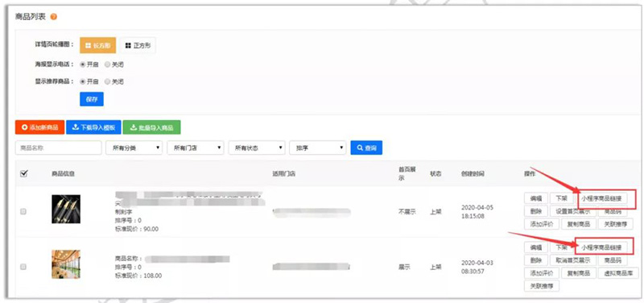Click the 2020-04-05 18:15:08 timestamp
The width and height of the screenshot is (644, 303).
[x=477, y=212]
